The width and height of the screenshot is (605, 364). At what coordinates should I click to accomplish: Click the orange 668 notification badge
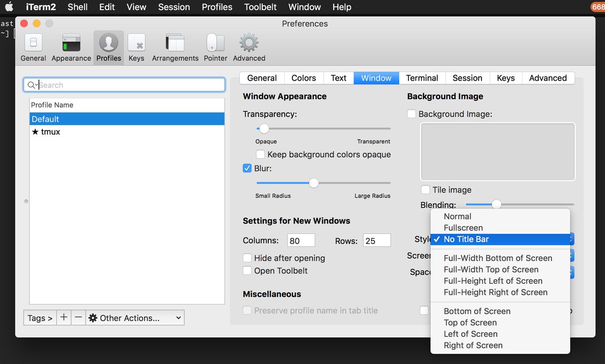point(598,7)
